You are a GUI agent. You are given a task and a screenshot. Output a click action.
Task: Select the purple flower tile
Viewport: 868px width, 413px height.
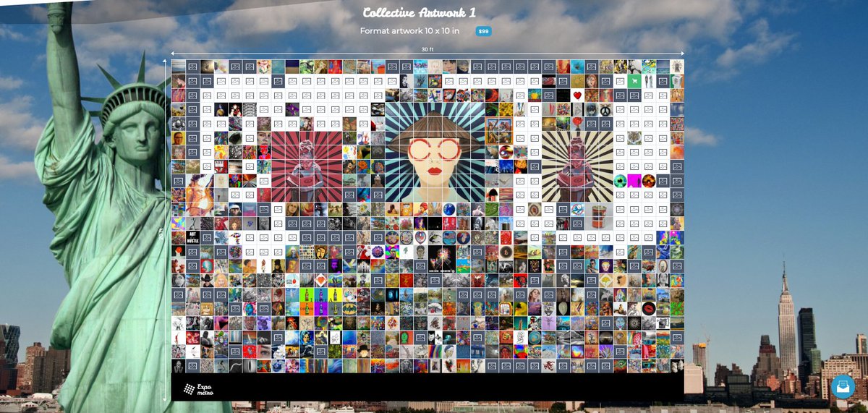coord(292,109)
